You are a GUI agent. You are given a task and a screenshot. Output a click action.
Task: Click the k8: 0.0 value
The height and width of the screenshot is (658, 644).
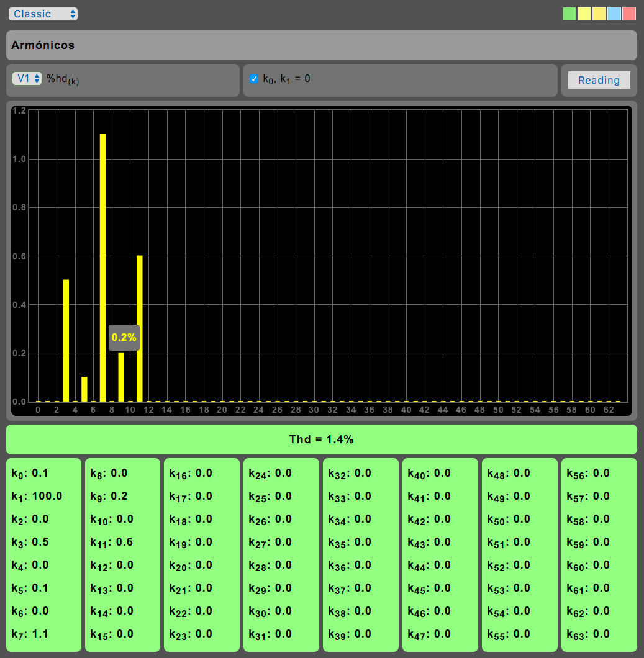click(x=109, y=474)
